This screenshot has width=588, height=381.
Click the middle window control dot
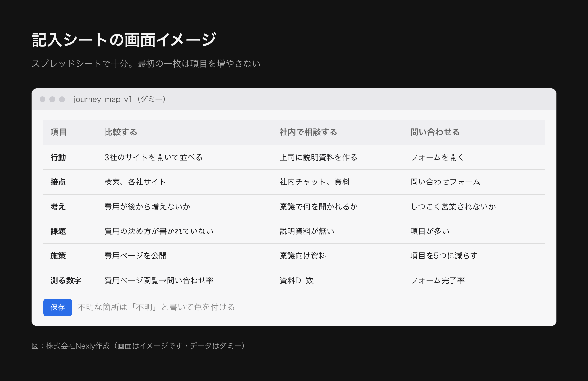[52, 99]
